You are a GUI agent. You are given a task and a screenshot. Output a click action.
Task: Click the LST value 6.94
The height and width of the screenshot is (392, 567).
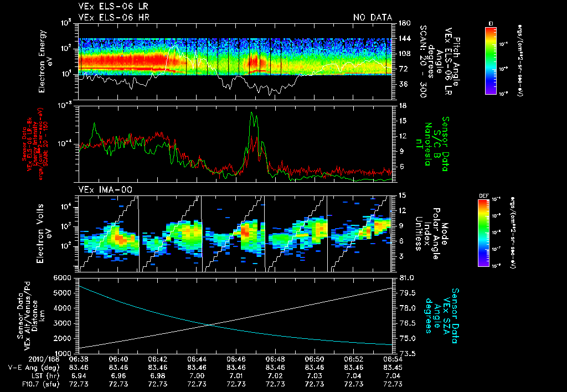coord(79,376)
